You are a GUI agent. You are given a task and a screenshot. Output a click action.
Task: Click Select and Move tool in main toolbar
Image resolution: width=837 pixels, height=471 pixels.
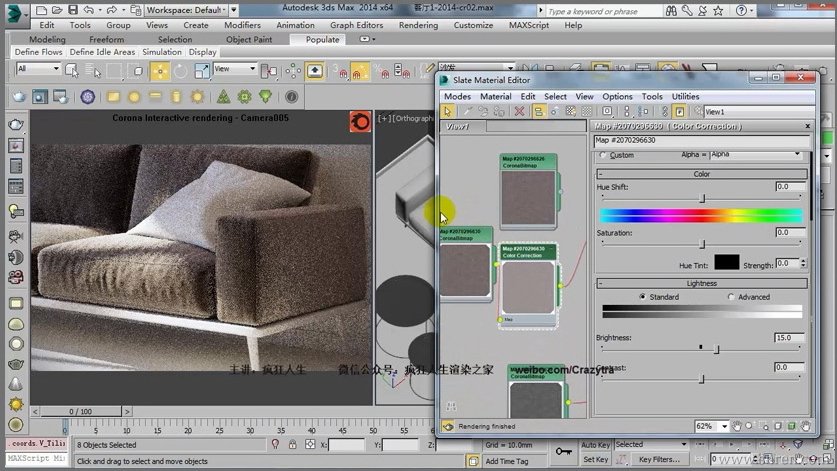coord(159,70)
